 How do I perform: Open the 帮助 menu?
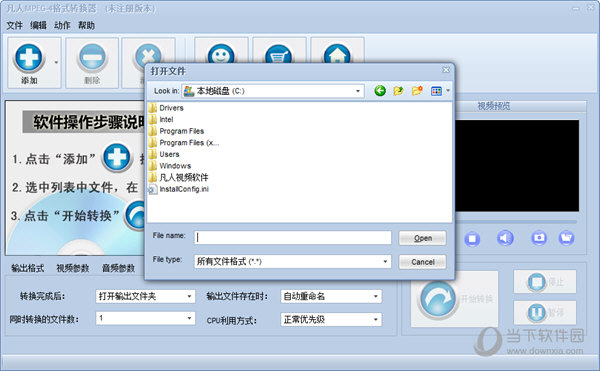[86, 26]
